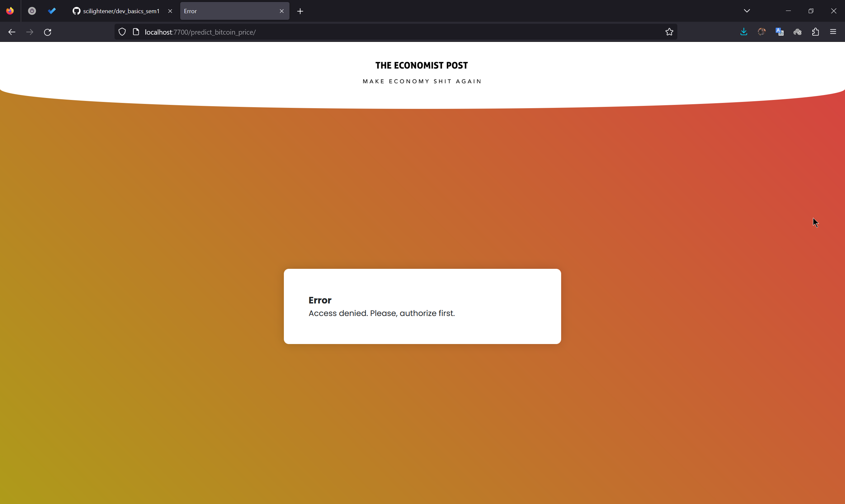
Task: Toggle the pinned checkmark tab
Action: point(51,11)
